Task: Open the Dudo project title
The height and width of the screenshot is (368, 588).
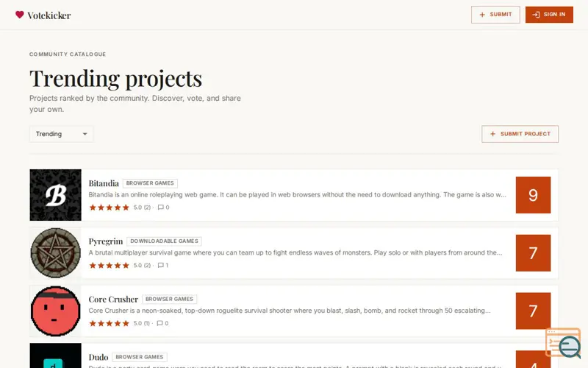Action: tap(98, 357)
